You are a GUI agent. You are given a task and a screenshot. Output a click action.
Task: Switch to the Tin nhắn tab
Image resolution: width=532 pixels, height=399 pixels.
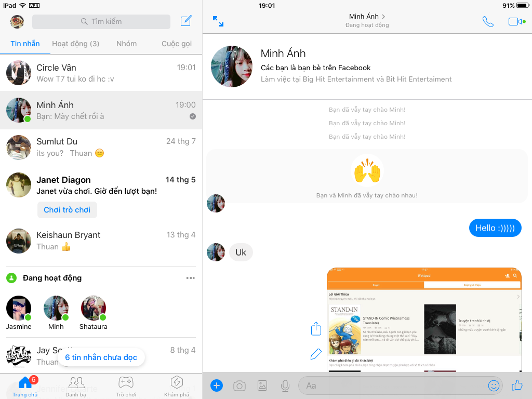click(25, 44)
